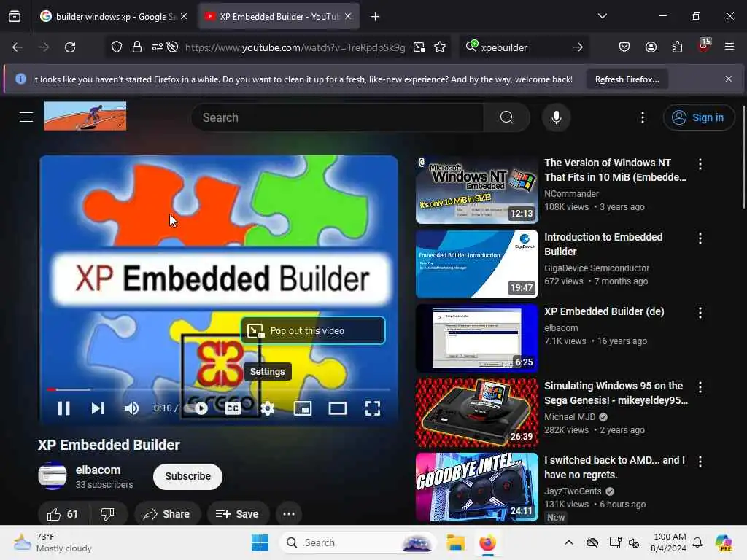Dislike this video
The image size is (747, 560).
(108, 514)
